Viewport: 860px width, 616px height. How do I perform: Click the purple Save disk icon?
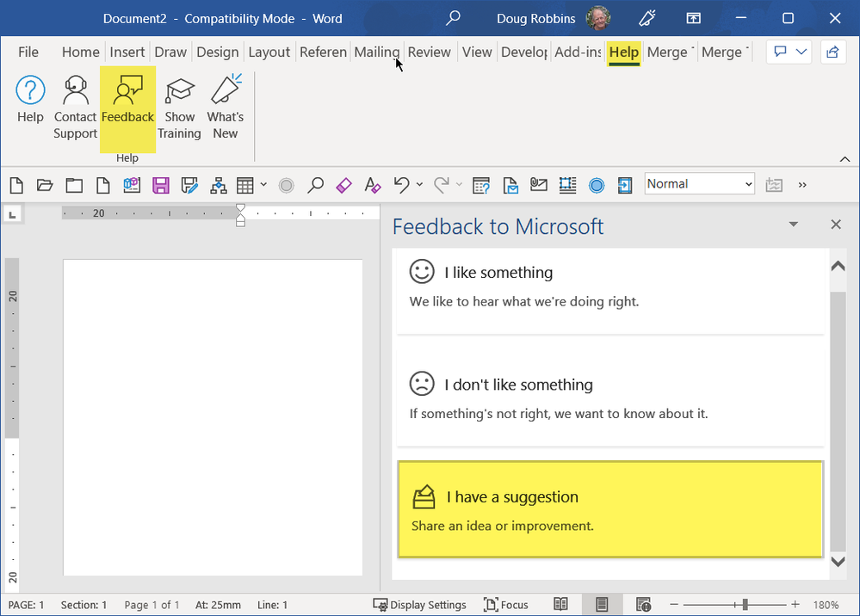coord(161,185)
